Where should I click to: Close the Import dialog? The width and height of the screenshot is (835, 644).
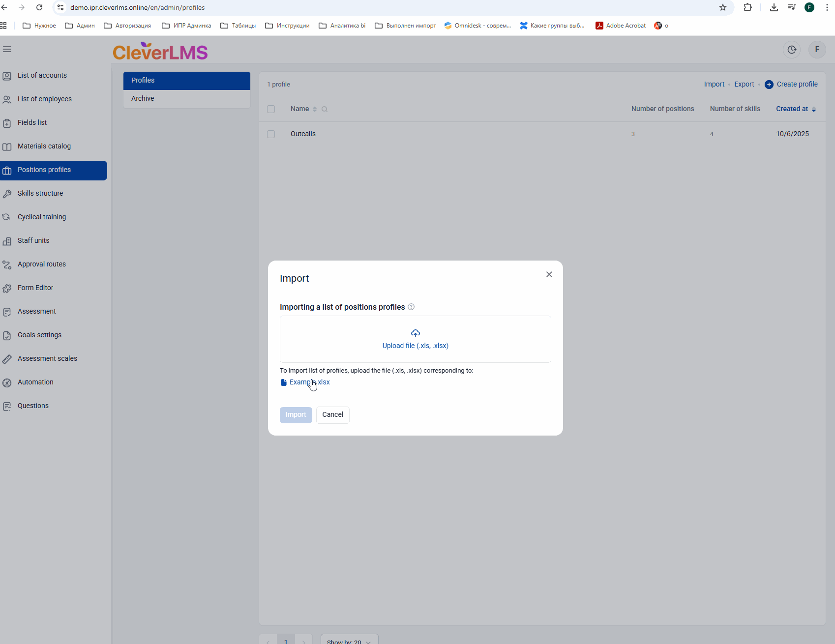pos(549,274)
